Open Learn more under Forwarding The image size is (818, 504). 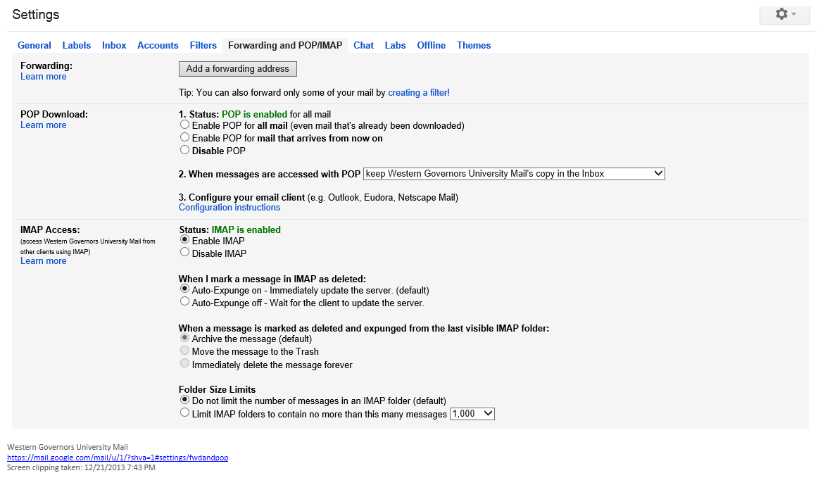pos(43,76)
